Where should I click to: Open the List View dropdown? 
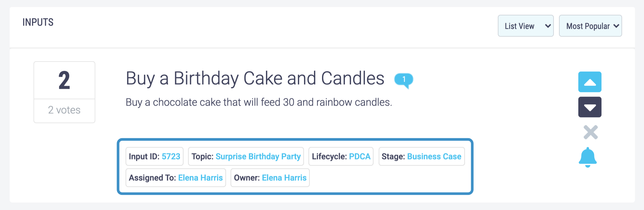pyautogui.click(x=526, y=26)
